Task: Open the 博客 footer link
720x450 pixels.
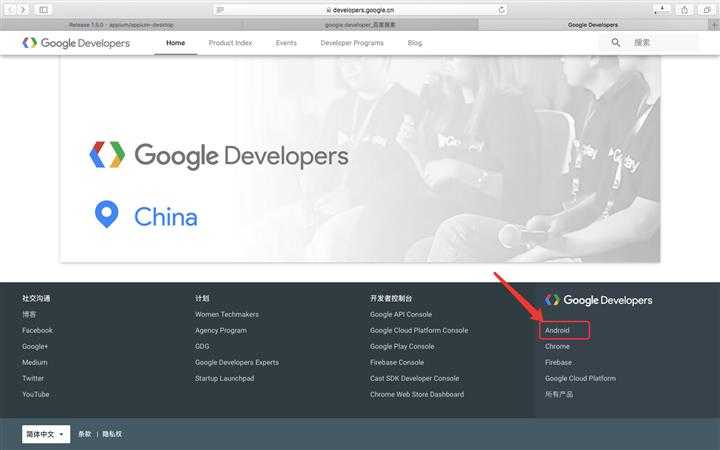Action: pyautogui.click(x=29, y=315)
